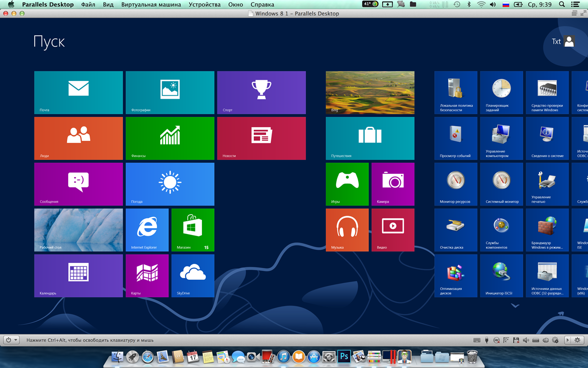
Task: Open Системный монитор tile
Action: point(502,184)
